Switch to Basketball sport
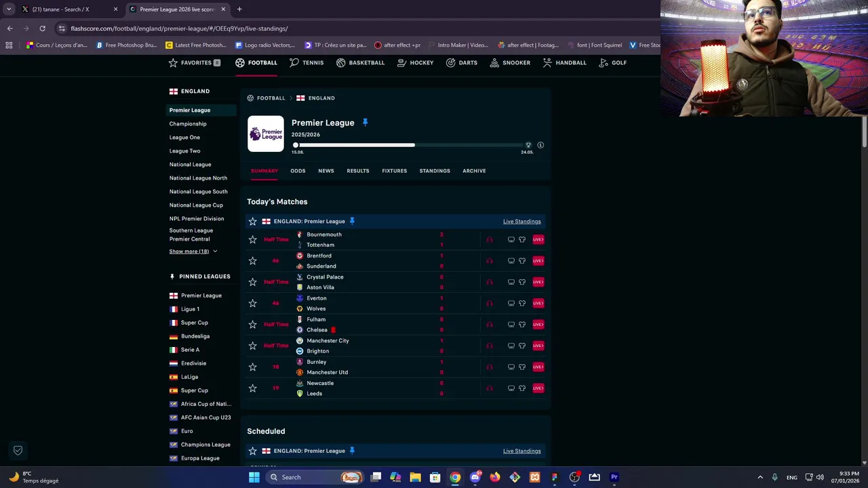868x488 pixels. 360,62
